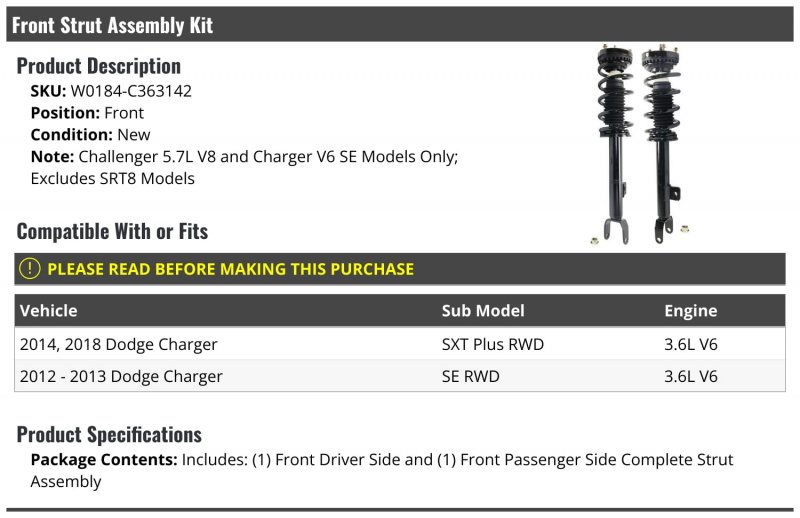Click the yellow exclamation warning icon

tap(30, 268)
